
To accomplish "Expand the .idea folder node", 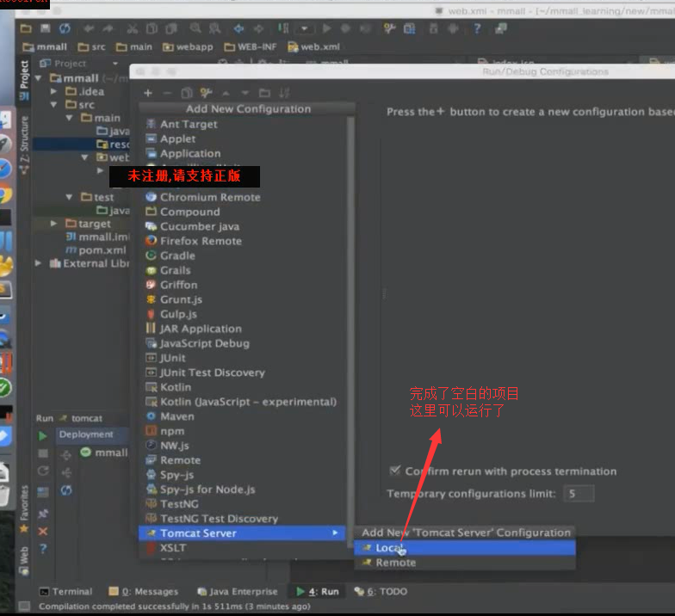I will coord(53,91).
